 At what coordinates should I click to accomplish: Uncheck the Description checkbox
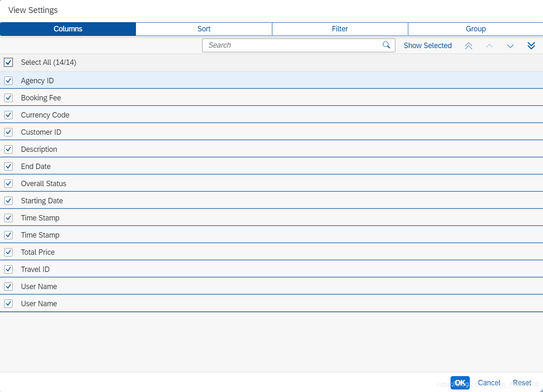pos(8,149)
